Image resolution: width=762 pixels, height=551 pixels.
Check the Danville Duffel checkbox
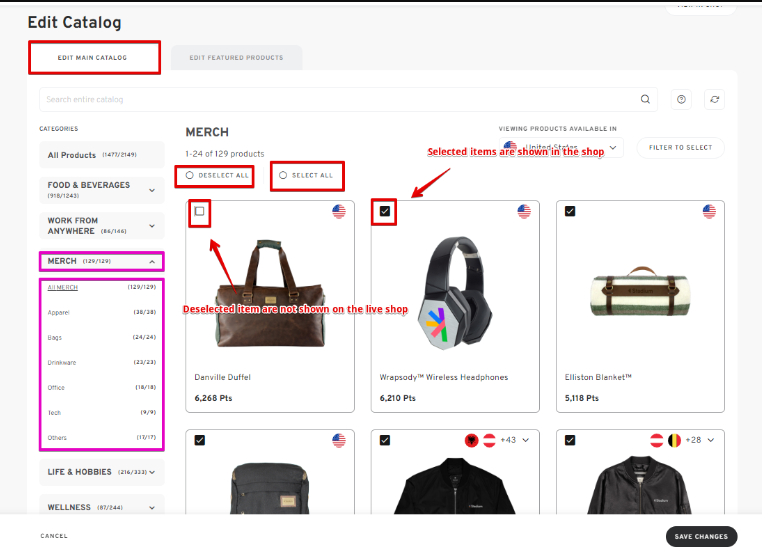[200, 211]
